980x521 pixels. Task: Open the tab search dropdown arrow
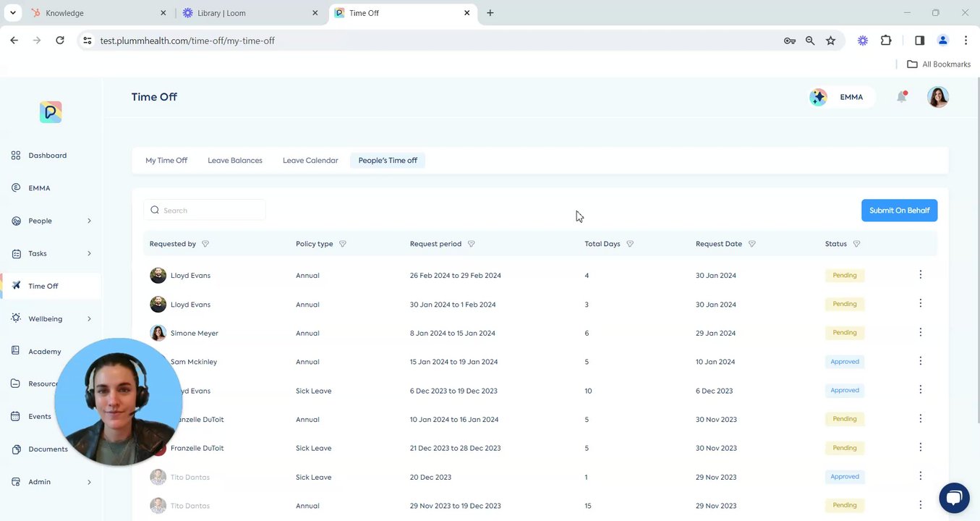(x=12, y=13)
